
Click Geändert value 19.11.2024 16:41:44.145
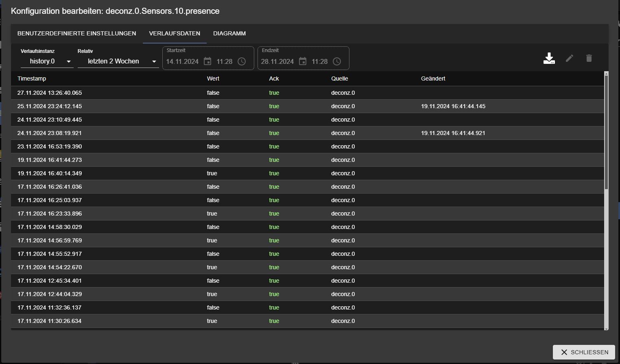coord(453,106)
